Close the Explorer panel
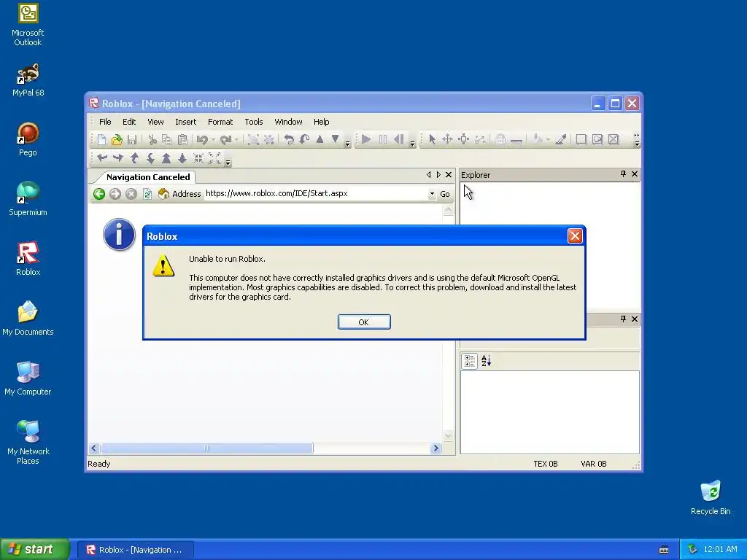747x560 pixels. tap(635, 174)
